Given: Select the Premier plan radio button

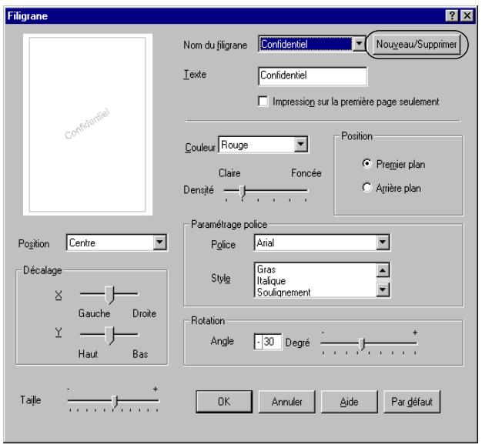Looking at the screenshot, I should [367, 163].
